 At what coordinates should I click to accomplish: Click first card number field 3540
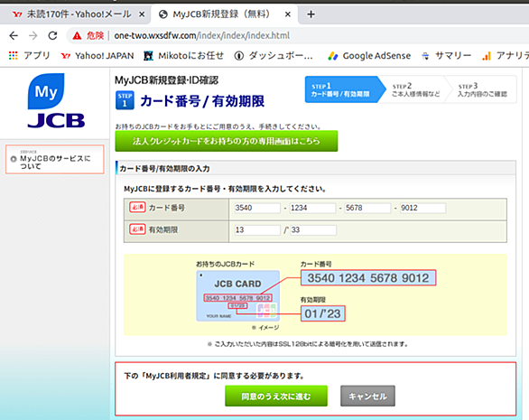point(257,208)
